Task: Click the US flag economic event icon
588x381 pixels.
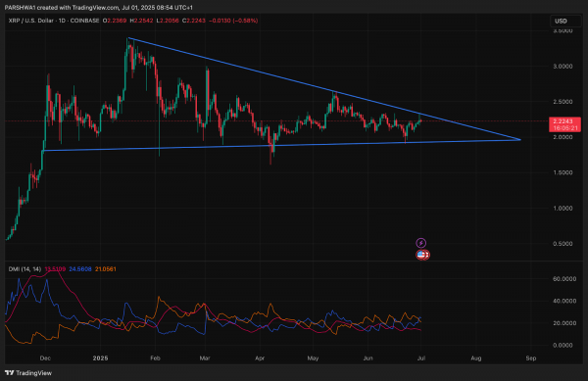Action: tap(421, 255)
